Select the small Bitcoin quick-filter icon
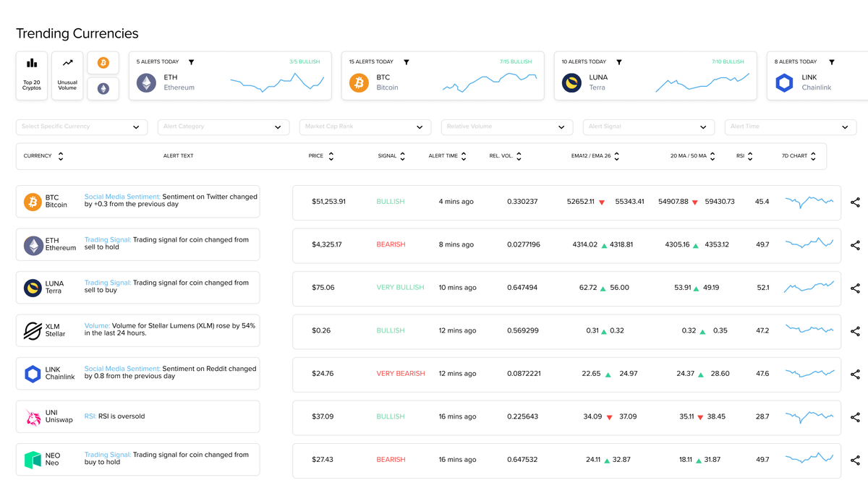868x488 pixels. [x=103, y=63]
